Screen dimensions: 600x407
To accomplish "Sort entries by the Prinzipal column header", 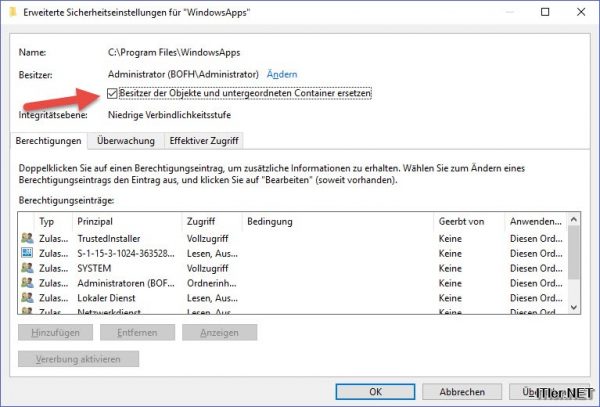I will pos(128,219).
